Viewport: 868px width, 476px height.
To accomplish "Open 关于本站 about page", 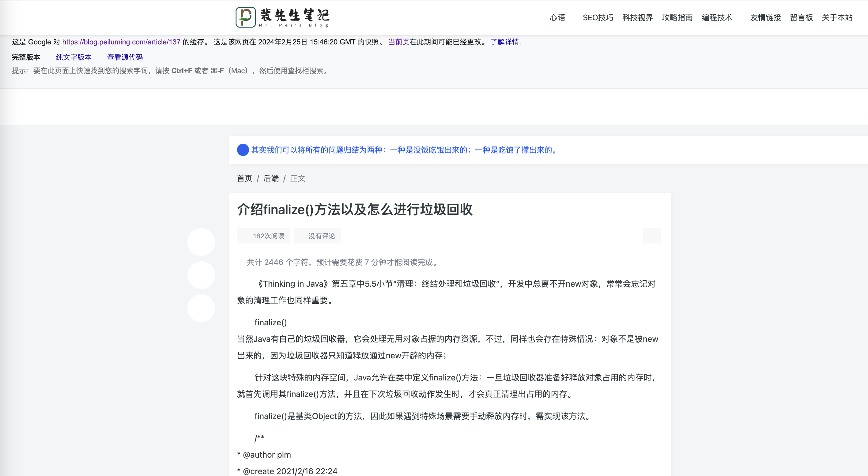I will click(x=837, y=17).
